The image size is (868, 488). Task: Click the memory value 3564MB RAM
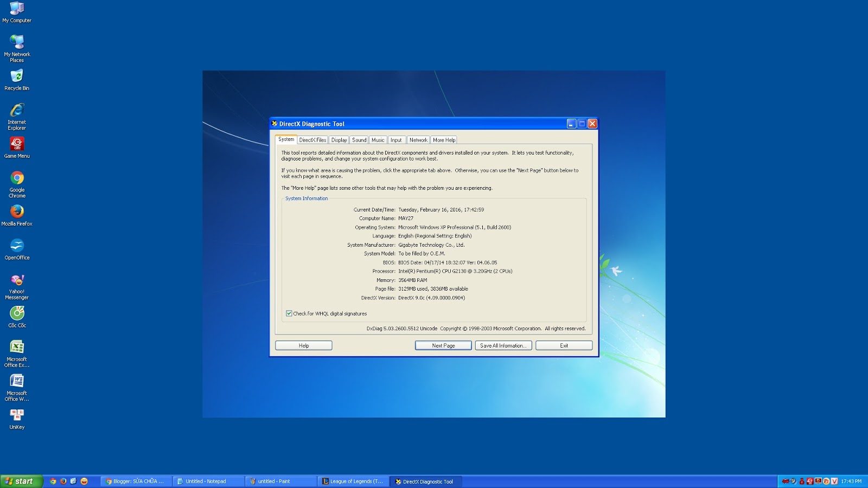tap(413, 280)
